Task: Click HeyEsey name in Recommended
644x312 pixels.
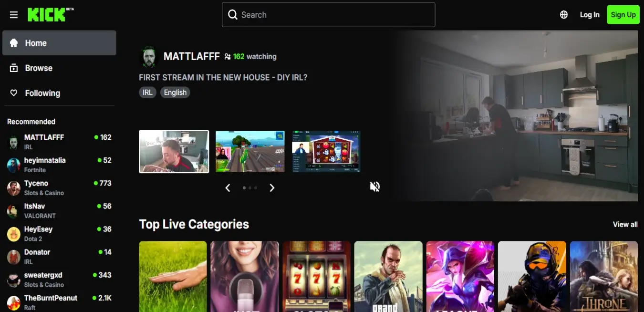Action: click(38, 229)
